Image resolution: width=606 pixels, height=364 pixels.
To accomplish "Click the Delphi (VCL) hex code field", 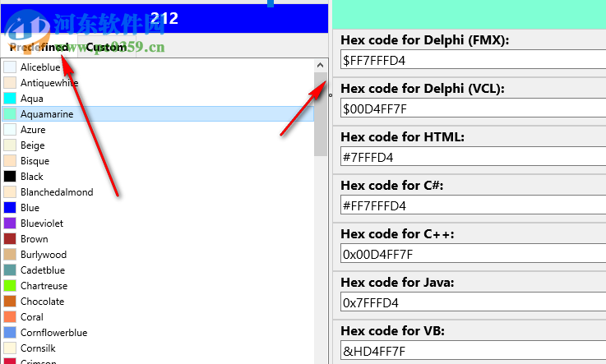I will (x=473, y=108).
